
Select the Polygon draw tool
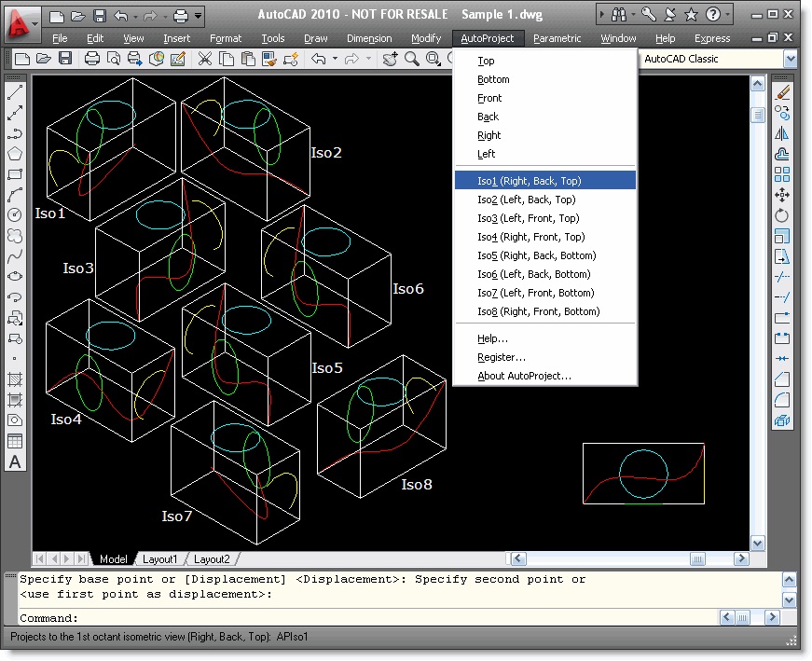click(x=15, y=154)
